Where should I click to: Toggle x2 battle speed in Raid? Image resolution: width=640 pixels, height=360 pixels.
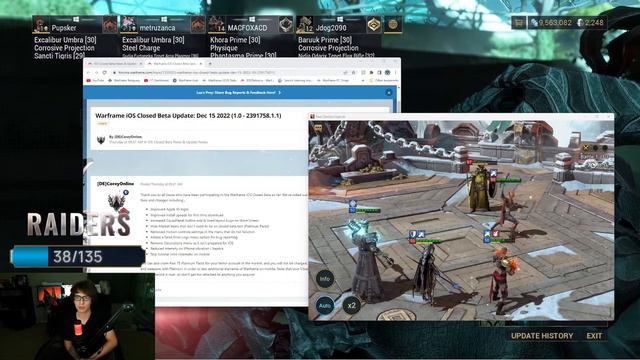(351, 305)
